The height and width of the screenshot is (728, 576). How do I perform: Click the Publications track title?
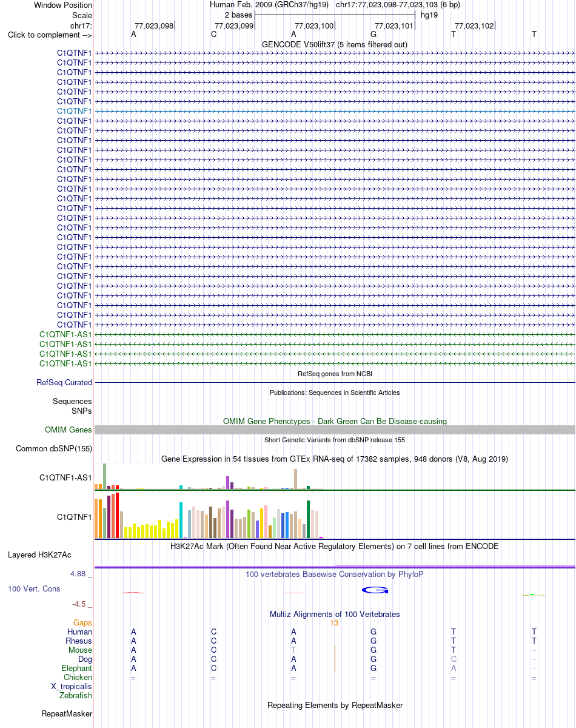point(335,393)
